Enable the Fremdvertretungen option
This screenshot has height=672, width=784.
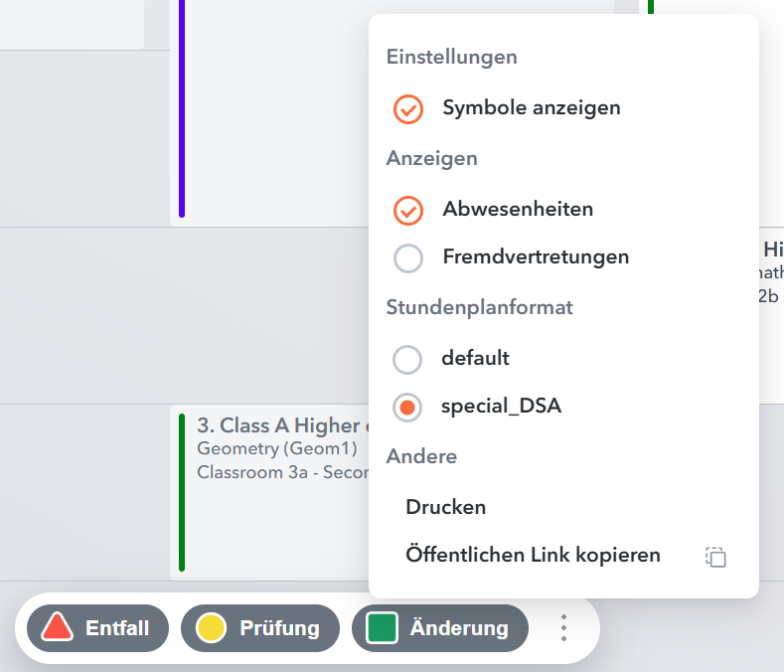[408, 258]
